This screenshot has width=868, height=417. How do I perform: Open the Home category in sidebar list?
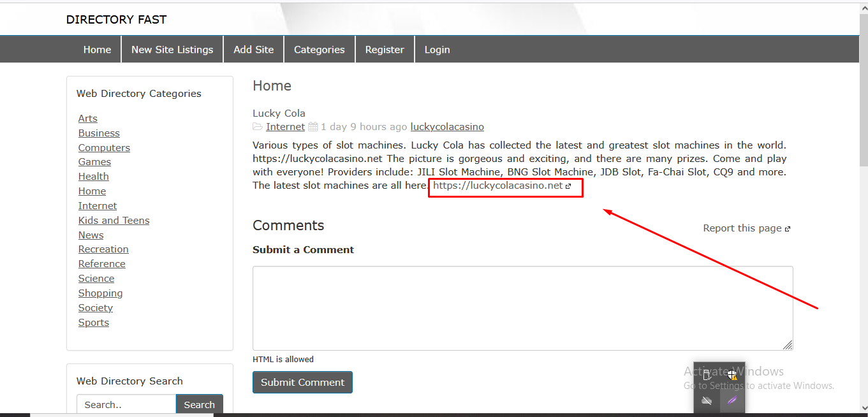click(x=92, y=191)
